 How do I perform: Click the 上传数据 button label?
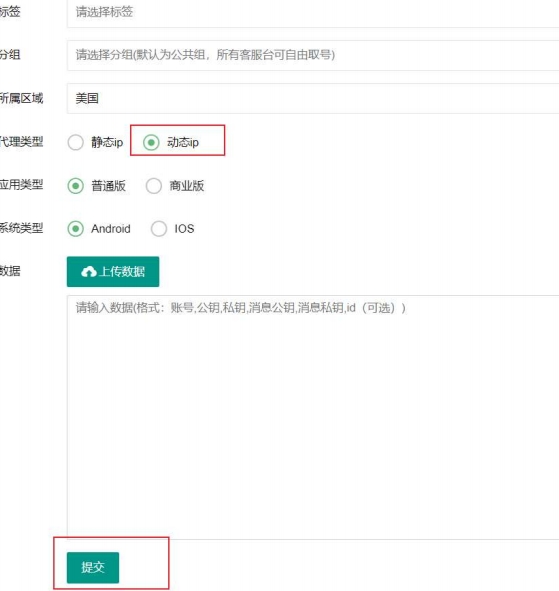click(x=122, y=272)
